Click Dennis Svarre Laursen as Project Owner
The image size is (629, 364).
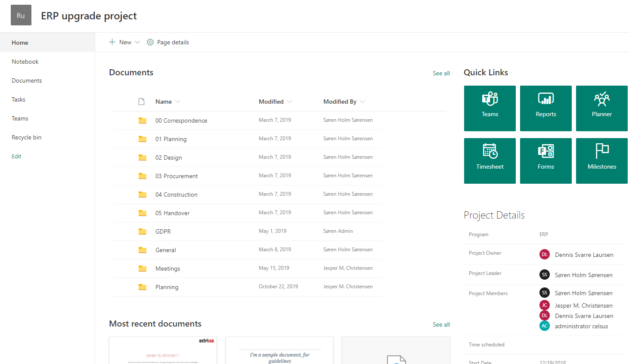(584, 255)
